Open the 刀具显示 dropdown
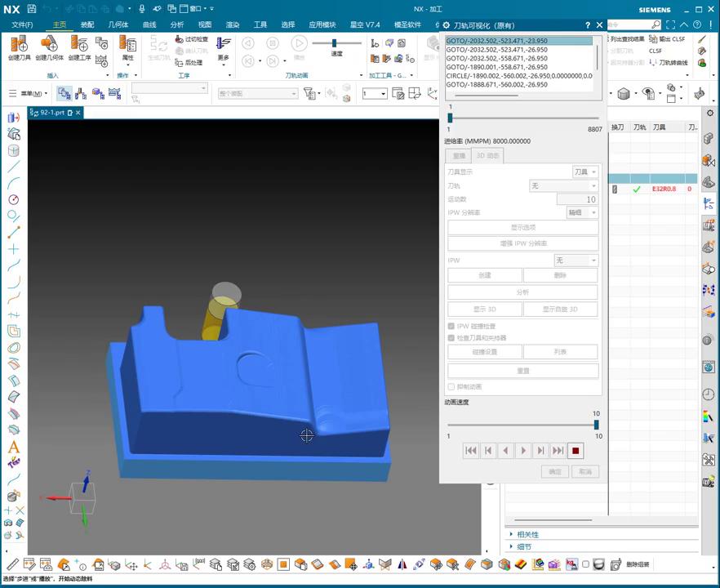 click(584, 171)
